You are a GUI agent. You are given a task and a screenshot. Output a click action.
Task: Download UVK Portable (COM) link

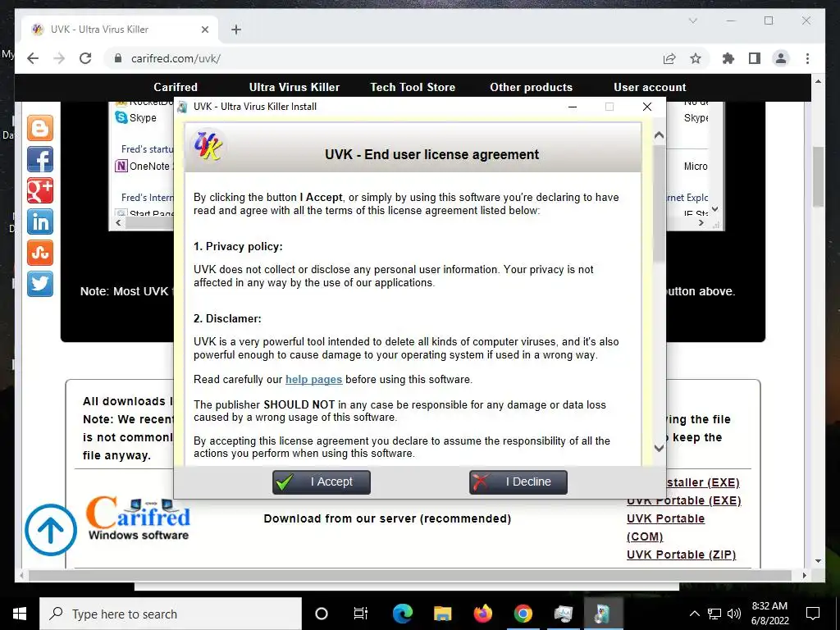pos(666,527)
